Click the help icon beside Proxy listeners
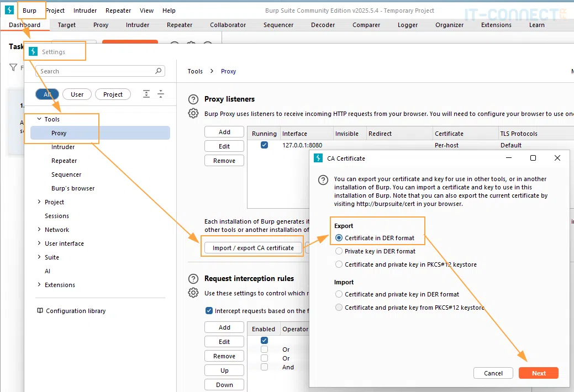The image size is (574, 392). [x=193, y=99]
